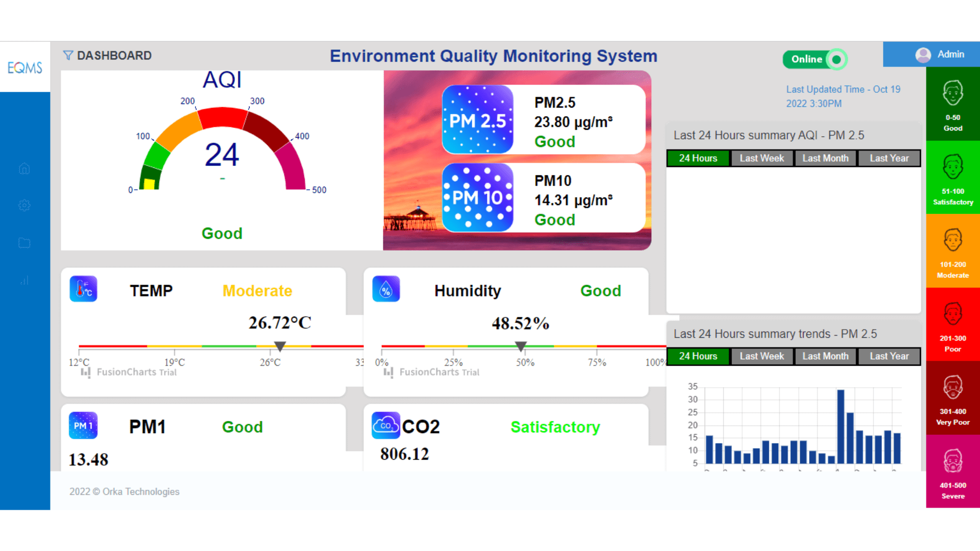This screenshot has height=551, width=980.
Task: Click the humidity droplet percentage icon
Action: click(x=386, y=289)
